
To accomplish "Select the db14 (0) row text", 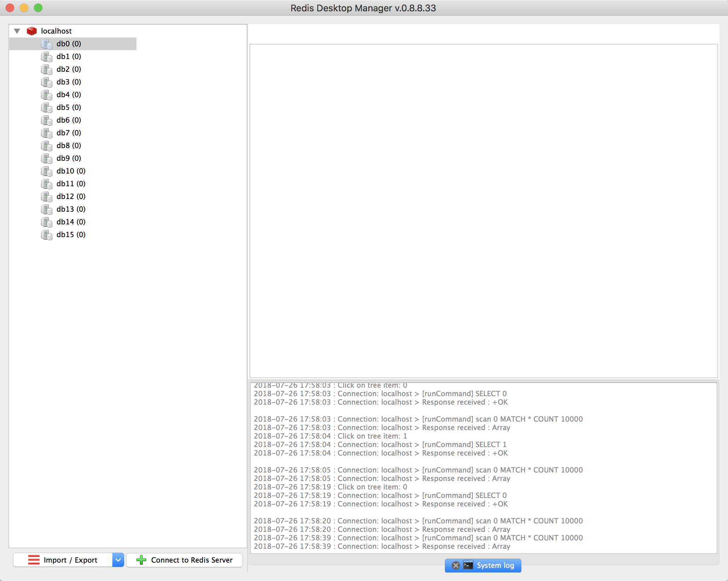I will point(71,222).
